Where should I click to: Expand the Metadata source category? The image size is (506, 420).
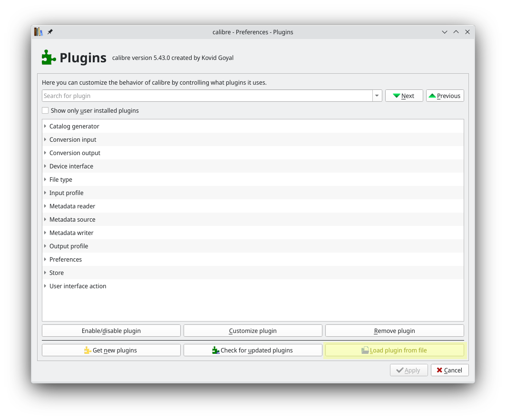pyautogui.click(x=45, y=219)
